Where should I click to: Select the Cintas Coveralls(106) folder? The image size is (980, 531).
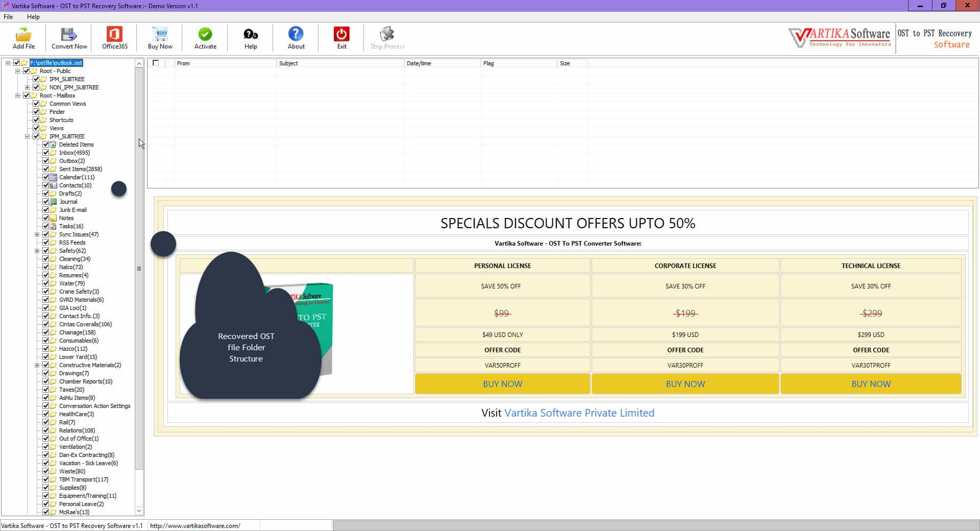tap(85, 324)
